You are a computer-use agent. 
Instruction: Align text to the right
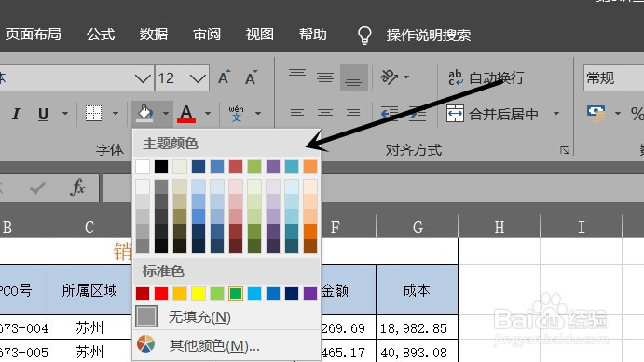[x=353, y=114]
